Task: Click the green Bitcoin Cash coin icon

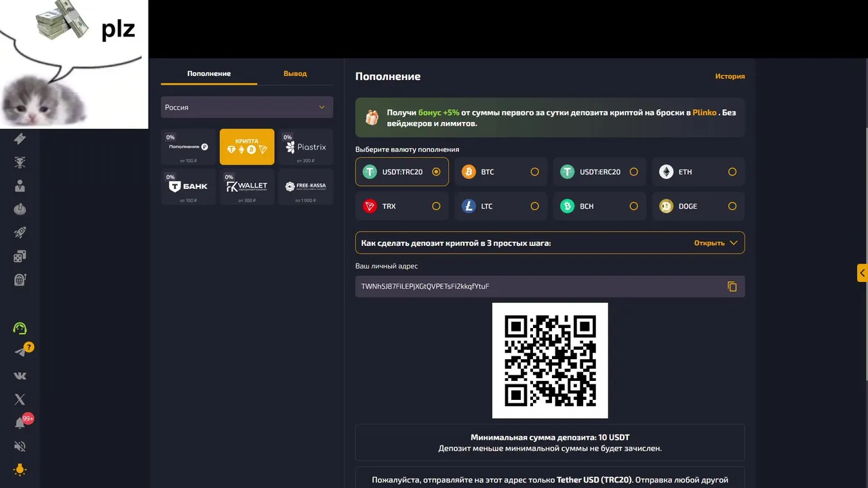Action: 567,206
